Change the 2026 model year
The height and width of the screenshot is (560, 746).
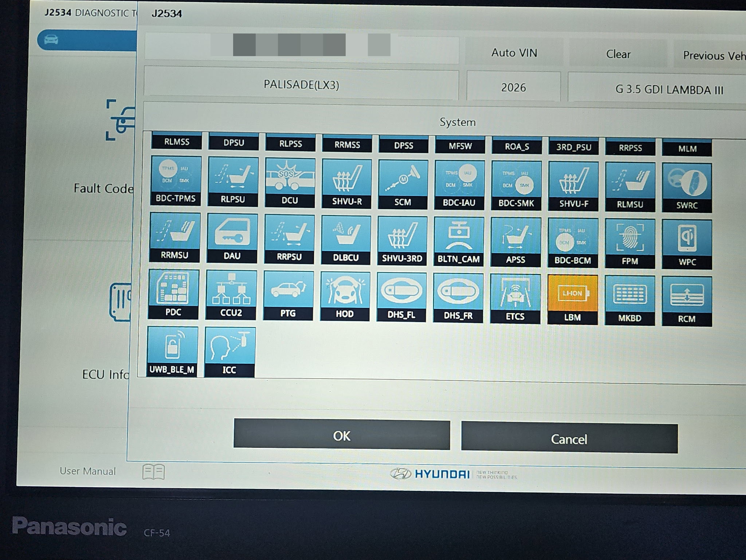point(514,87)
